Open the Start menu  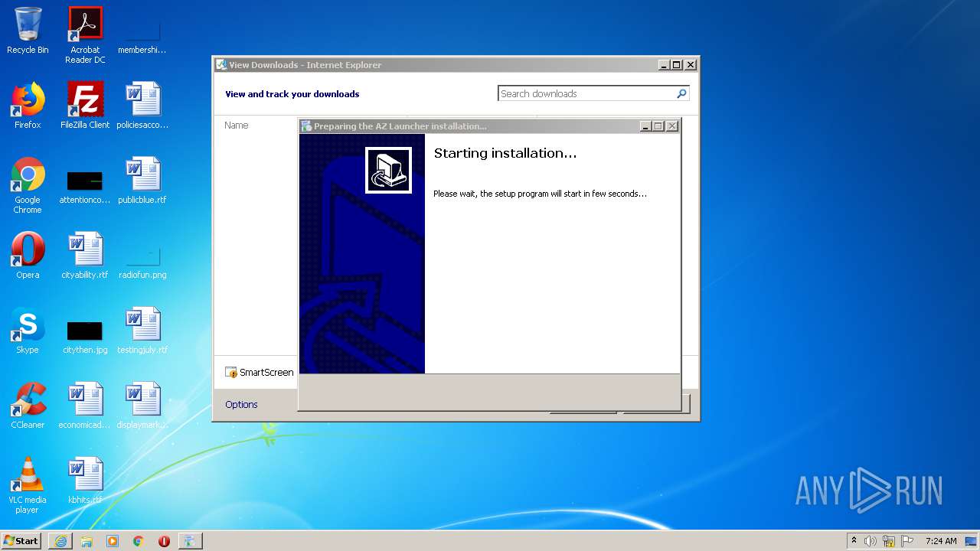point(21,541)
